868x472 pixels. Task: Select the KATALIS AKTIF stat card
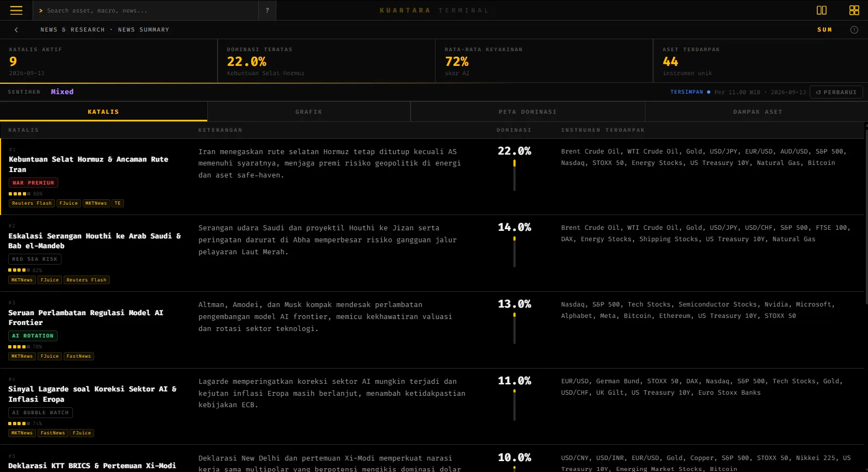[109, 61]
